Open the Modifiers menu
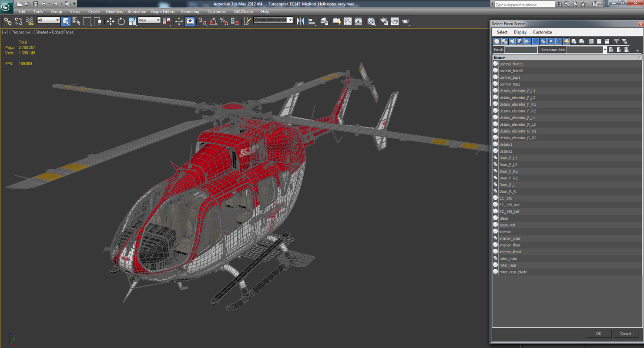Screen dimensions: 644x348 pyautogui.click(x=114, y=12)
